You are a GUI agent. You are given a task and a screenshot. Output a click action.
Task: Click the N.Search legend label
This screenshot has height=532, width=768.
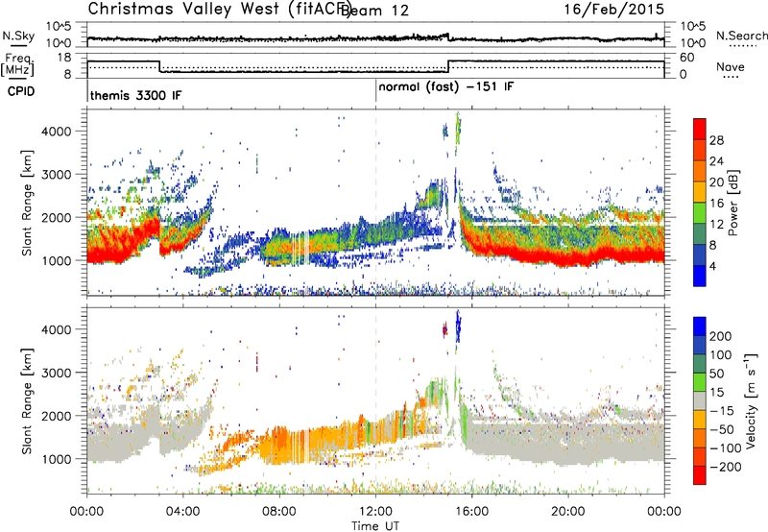click(x=741, y=36)
